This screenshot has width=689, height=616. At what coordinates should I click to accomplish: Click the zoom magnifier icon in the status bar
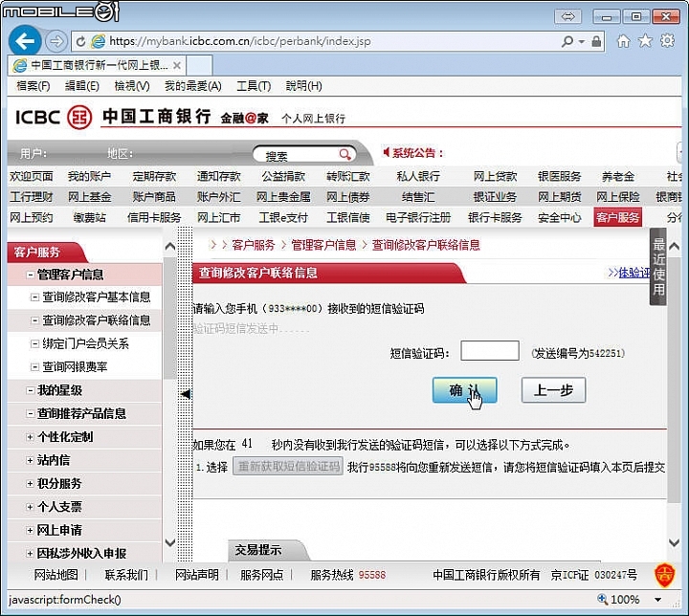603,599
